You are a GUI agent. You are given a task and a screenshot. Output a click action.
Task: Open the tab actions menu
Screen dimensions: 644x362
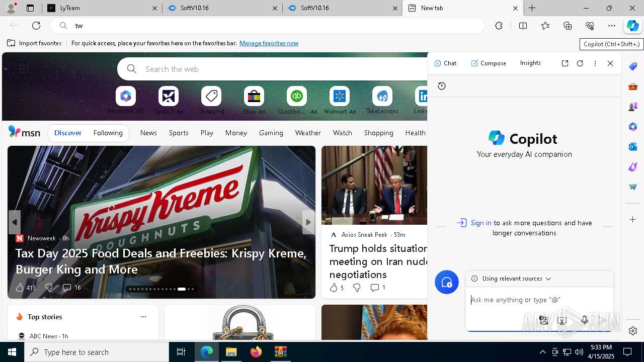click(30, 8)
